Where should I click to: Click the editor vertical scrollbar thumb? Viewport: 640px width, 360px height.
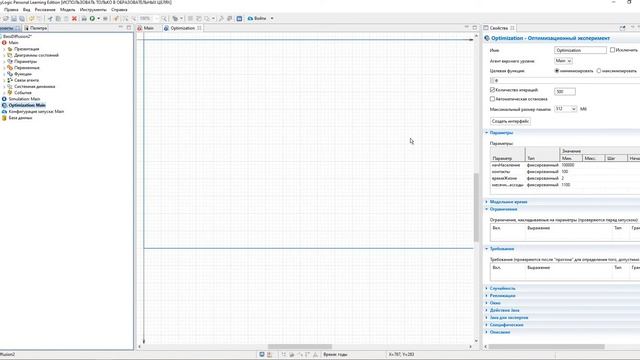(x=476, y=207)
